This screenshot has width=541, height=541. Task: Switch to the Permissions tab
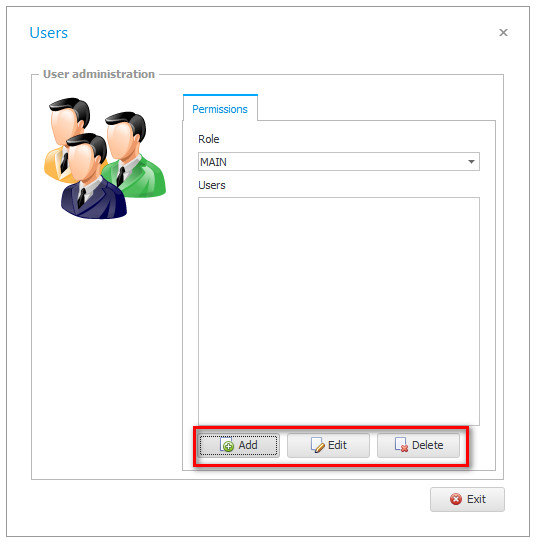coord(220,109)
